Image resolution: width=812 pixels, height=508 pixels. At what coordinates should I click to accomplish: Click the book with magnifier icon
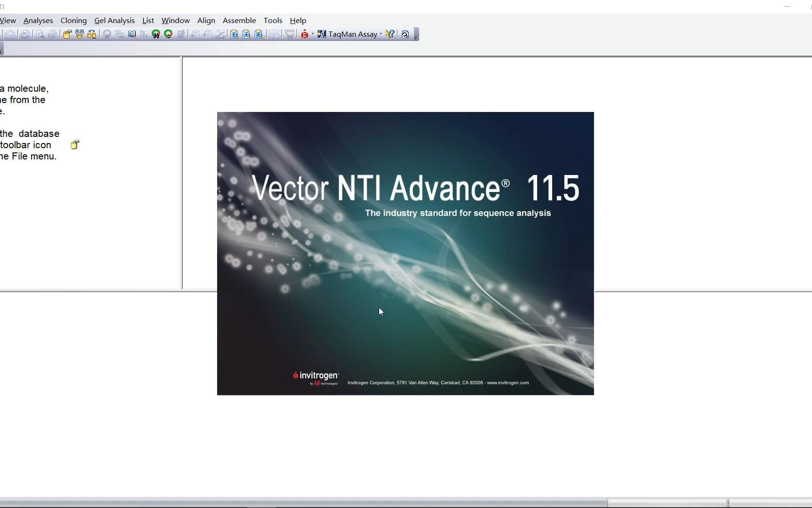132,34
